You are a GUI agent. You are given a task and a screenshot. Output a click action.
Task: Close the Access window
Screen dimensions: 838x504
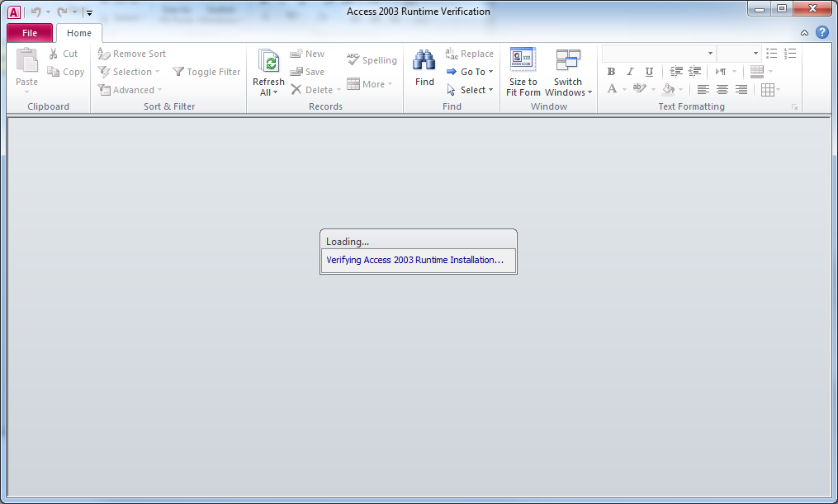coord(812,9)
